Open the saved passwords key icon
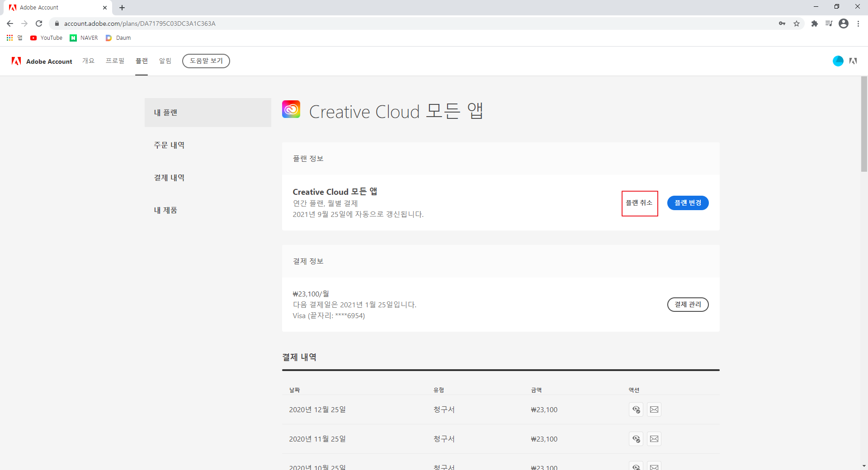This screenshot has width=868, height=470. 782,23
